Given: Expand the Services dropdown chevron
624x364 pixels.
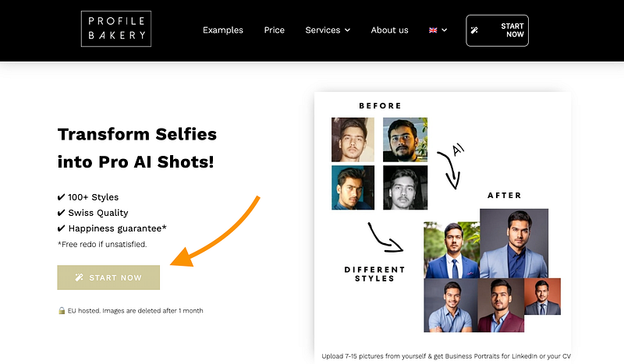Looking at the screenshot, I should tap(347, 30).
